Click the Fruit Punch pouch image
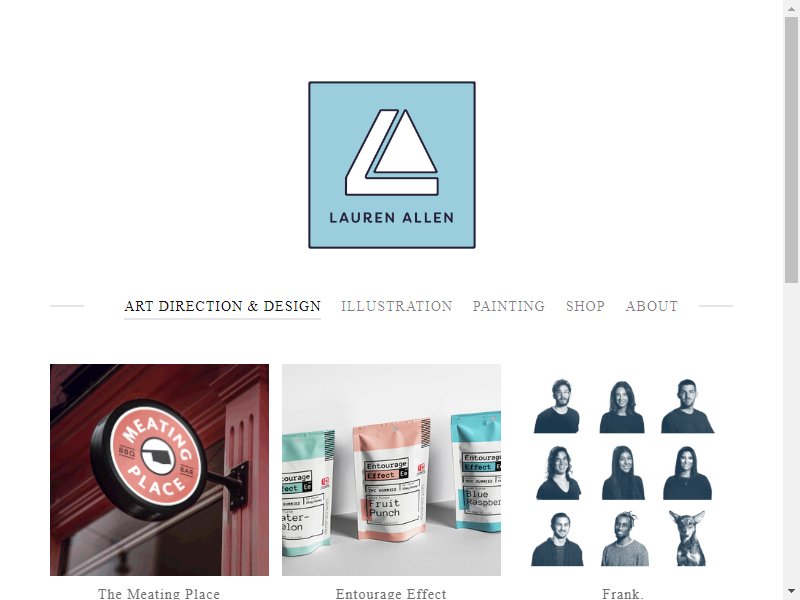The height and width of the screenshot is (600, 800). 391,481
